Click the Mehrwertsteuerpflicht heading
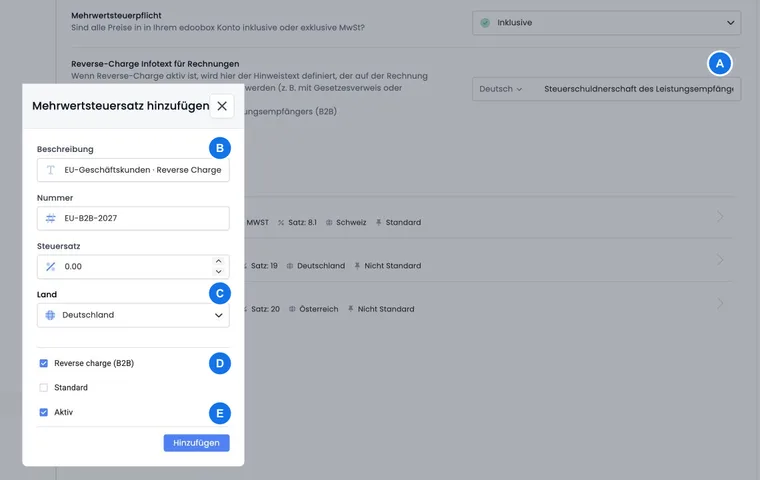The width and height of the screenshot is (760, 480). (x=116, y=16)
